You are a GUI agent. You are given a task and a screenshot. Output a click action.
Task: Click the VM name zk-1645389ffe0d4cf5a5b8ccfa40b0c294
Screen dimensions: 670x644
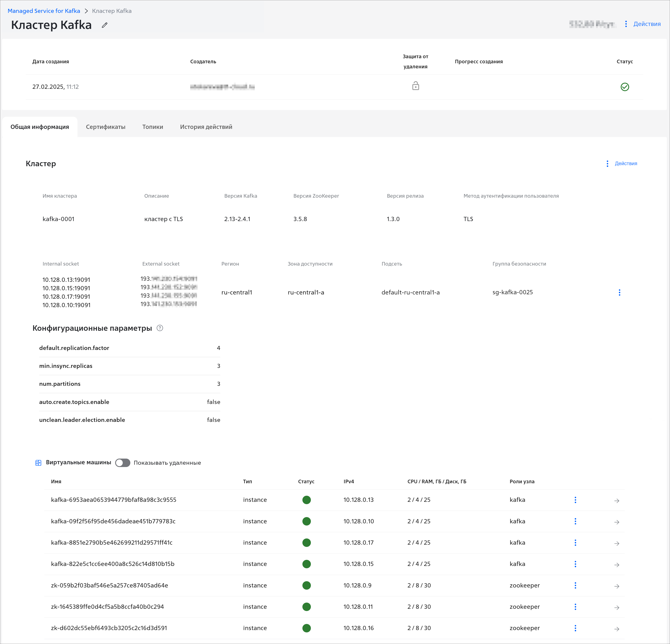coord(107,607)
